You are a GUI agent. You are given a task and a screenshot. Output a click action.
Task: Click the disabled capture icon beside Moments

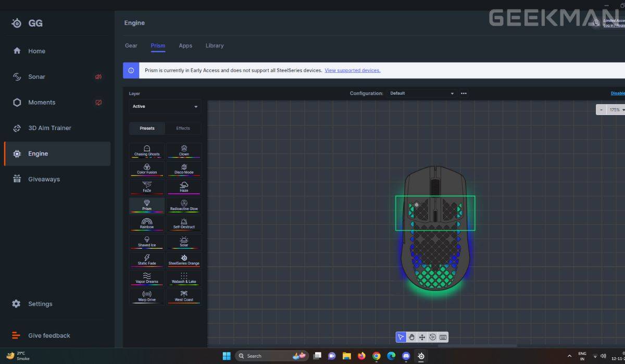pos(98,102)
